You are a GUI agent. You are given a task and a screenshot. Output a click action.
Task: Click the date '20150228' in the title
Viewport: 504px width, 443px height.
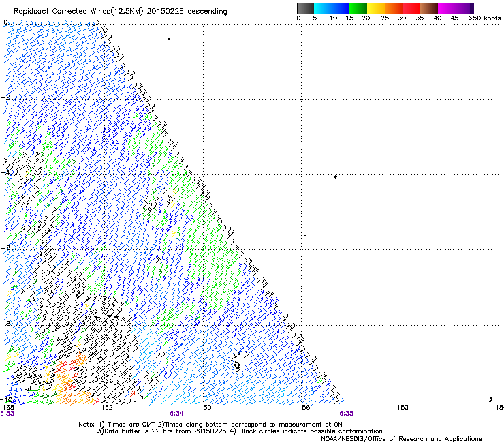pos(165,12)
